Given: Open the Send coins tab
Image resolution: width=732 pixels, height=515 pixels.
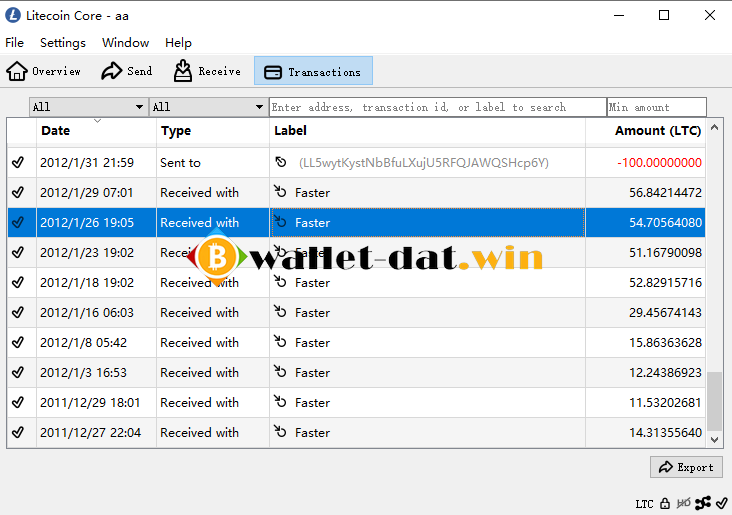Looking at the screenshot, I should click(x=127, y=71).
